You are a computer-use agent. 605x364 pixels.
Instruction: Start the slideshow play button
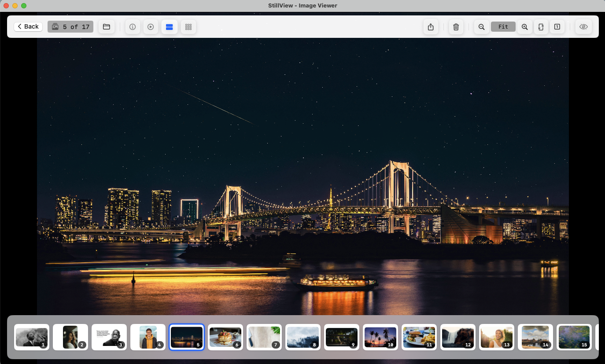pos(151,27)
